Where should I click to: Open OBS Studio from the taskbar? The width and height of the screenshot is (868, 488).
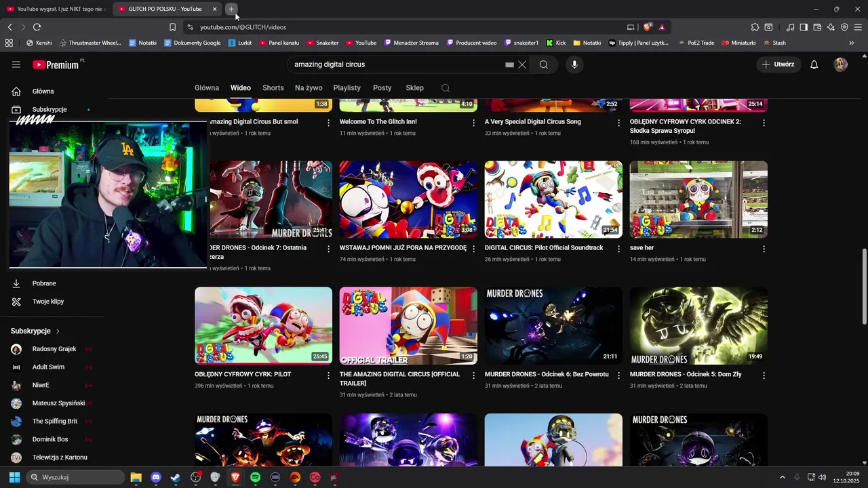(x=196, y=477)
